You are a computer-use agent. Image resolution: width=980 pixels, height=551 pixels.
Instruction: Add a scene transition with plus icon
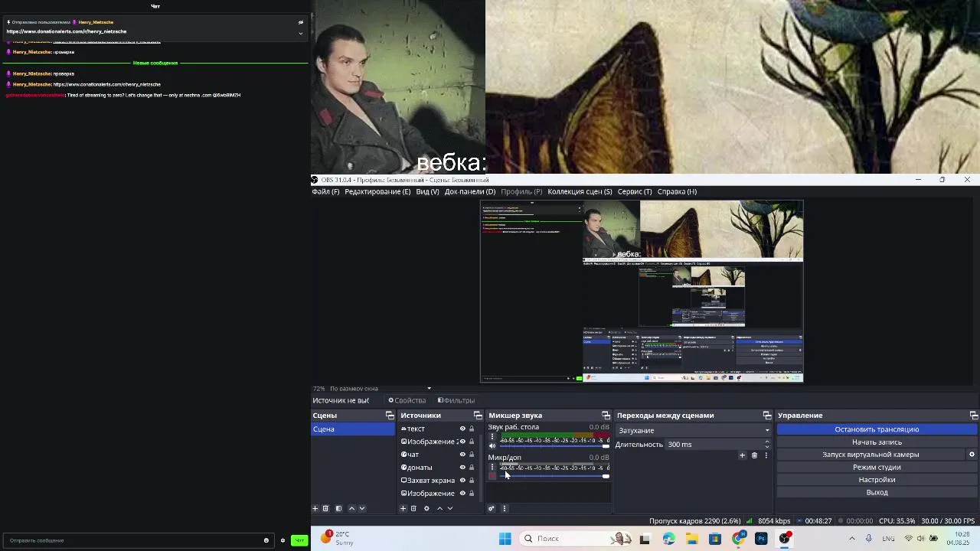(742, 455)
